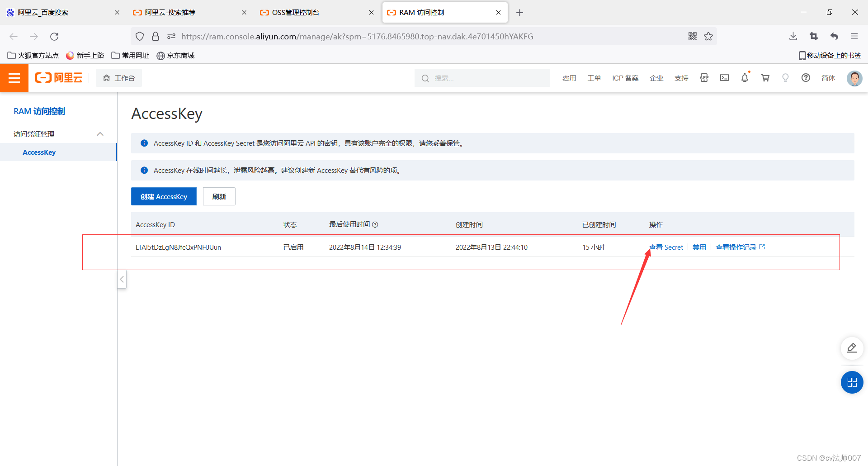868x466 pixels.
Task: Open the 支持 menu
Action: [x=681, y=78]
